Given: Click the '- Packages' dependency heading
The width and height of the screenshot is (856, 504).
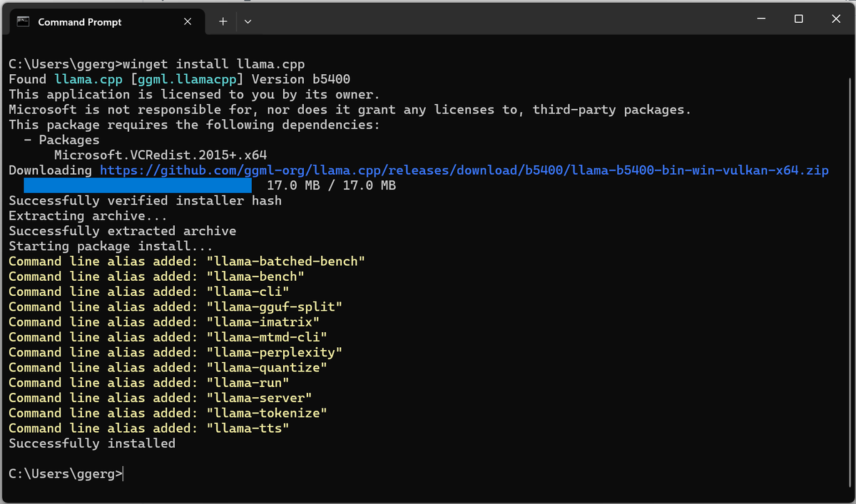Looking at the screenshot, I should pyautogui.click(x=61, y=140).
